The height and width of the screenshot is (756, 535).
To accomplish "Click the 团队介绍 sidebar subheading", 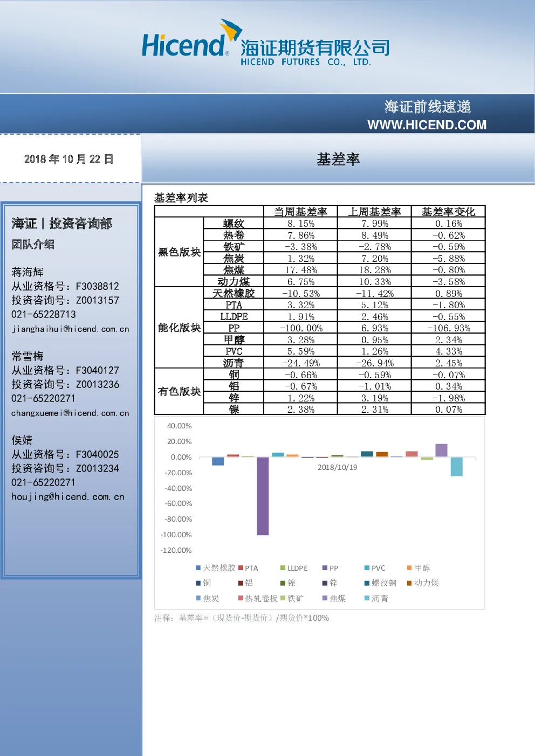I will coord(33,244).
